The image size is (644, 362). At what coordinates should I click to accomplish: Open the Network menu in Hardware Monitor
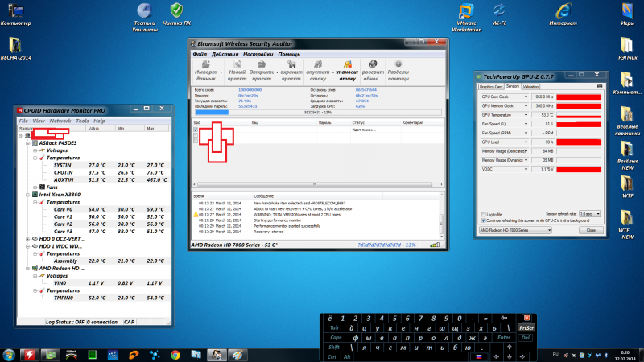(60, 121)
